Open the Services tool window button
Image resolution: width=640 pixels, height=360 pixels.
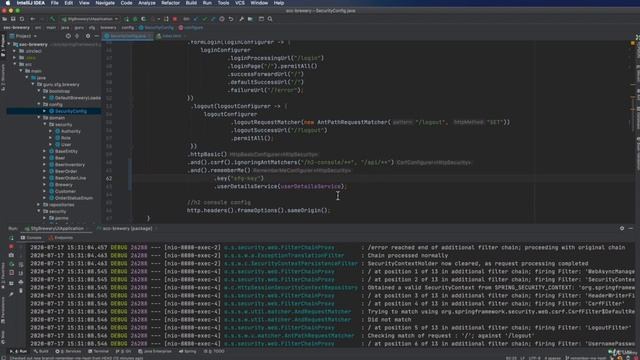click(x=68, y=351)
